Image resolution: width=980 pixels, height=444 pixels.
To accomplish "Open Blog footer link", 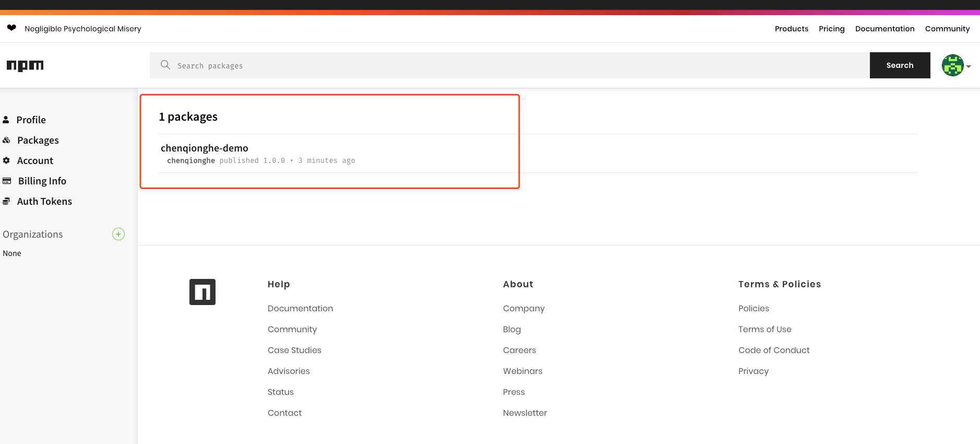I will [x=512, y=329].
